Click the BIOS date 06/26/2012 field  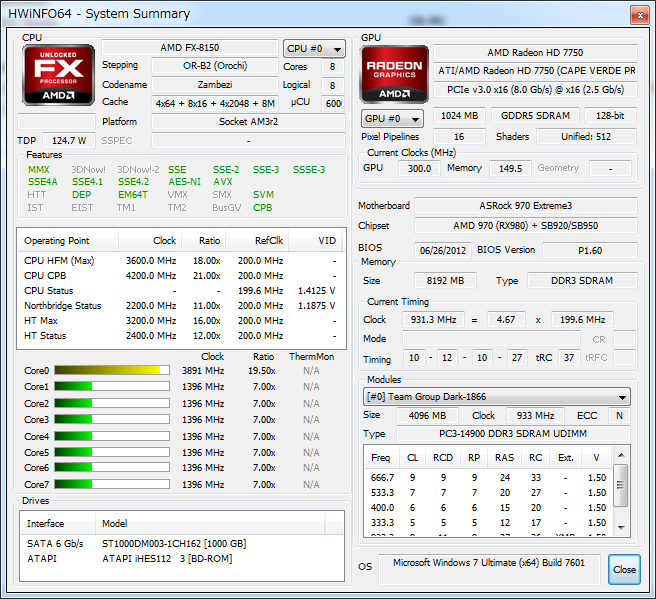tap(443, 250)
